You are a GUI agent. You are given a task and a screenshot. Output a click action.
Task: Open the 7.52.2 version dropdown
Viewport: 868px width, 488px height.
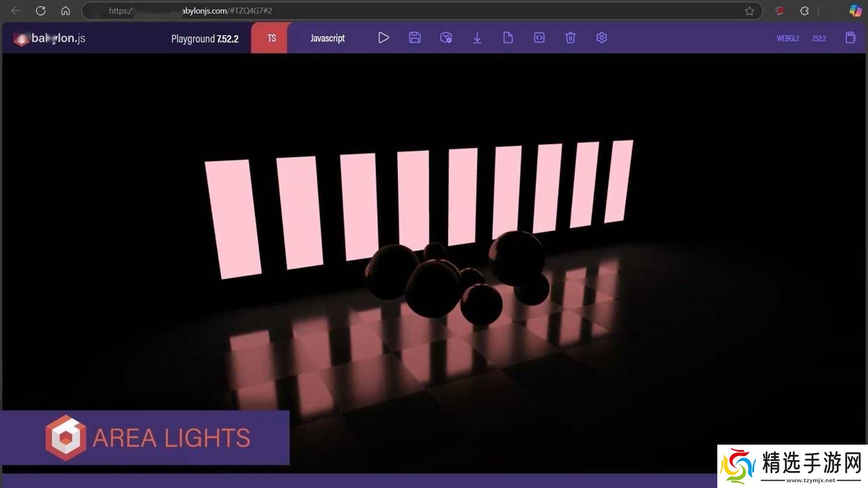tap(819, 39)
